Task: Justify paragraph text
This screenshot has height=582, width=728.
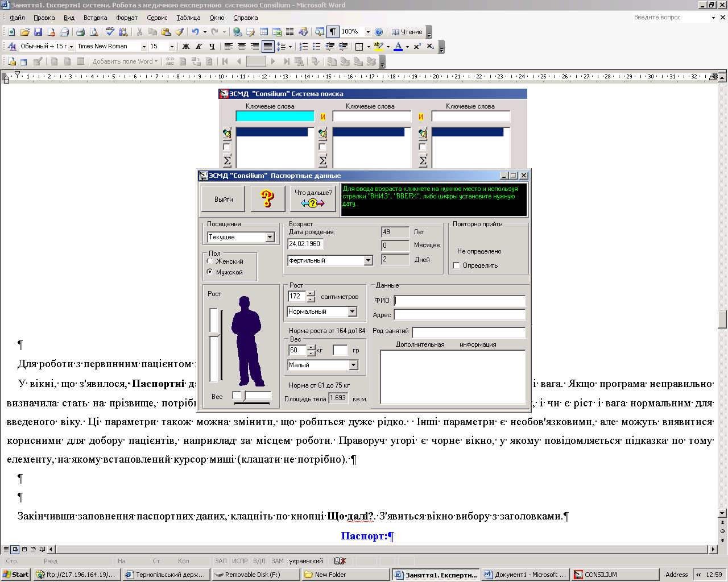Action: coord(267,47)
